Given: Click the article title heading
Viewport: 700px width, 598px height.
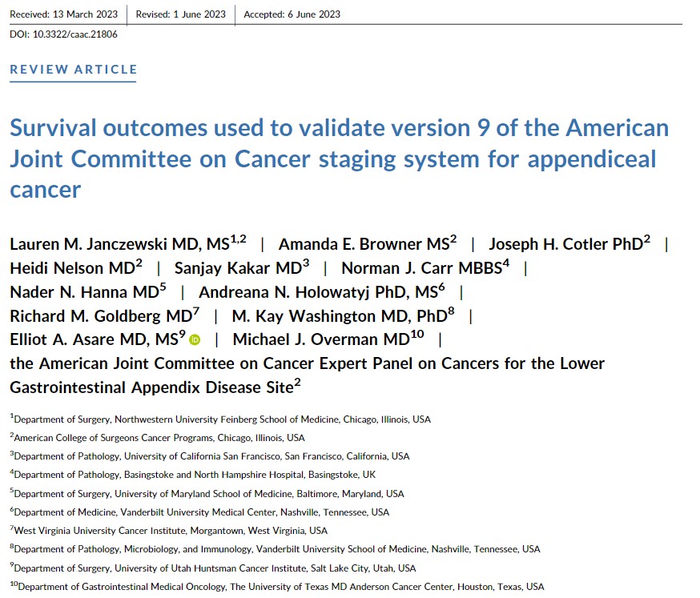Looking at the screenshot, I should pyautogui.click(x=339, y=159).
